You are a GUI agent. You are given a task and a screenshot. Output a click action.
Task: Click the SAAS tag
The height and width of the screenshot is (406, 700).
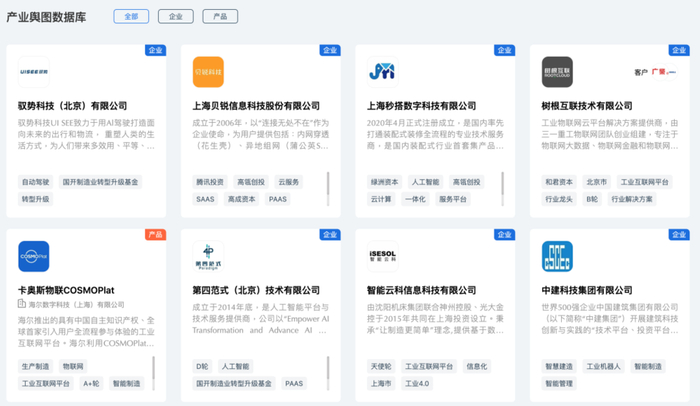tap(205, 199)
